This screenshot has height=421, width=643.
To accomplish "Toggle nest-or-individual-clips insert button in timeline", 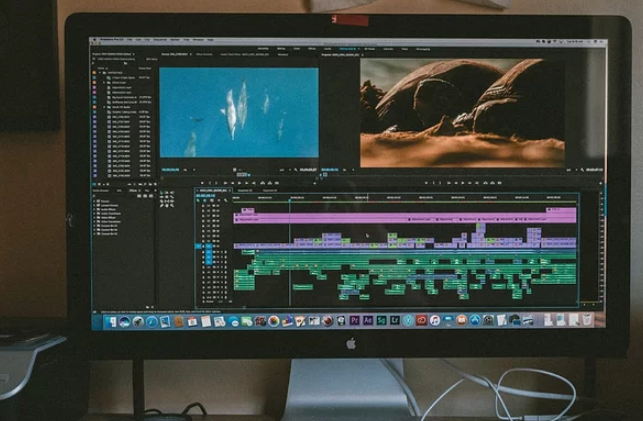I will (x=198, y=200).
